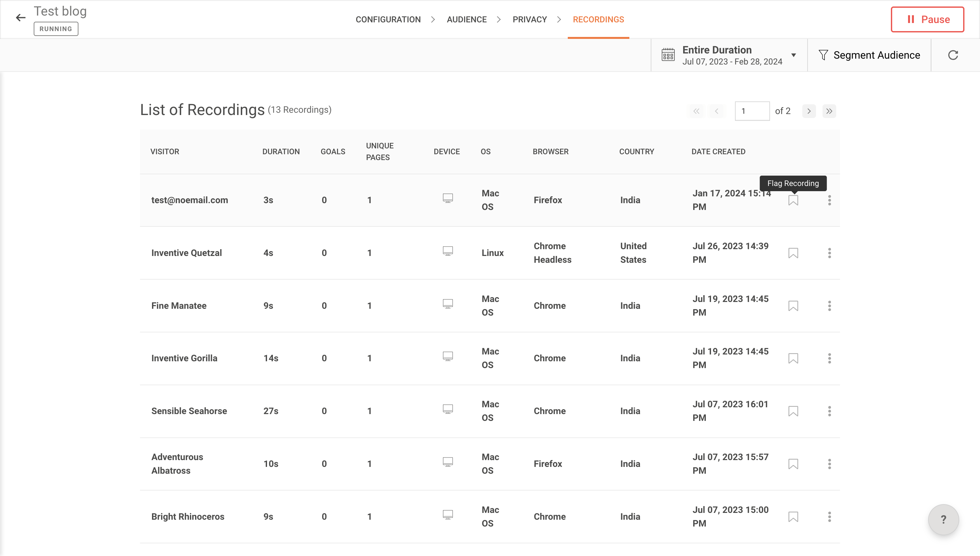This screenshot has height=556, width=980.
Task: Click the page number input field
Action: point(752,111)
